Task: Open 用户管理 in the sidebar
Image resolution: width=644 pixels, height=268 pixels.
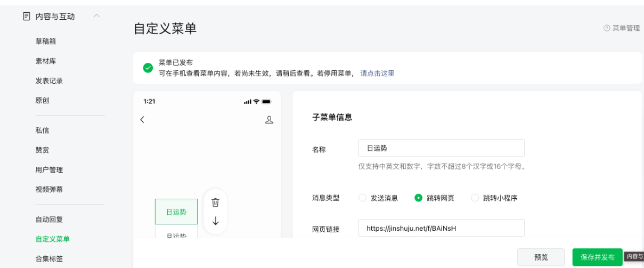Action: (49, 170)
